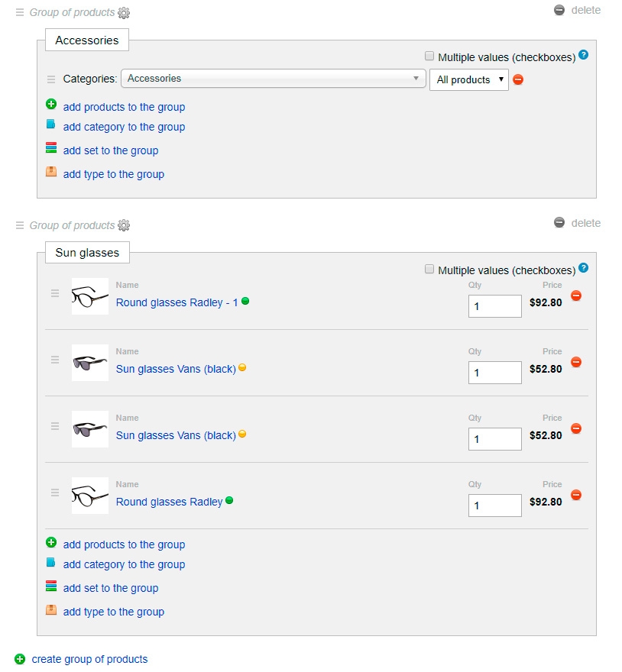The height and width of the screenshot is (672, 622).
Task: Open Round glasses Radley - 1 product link
Action: (177, 302)
